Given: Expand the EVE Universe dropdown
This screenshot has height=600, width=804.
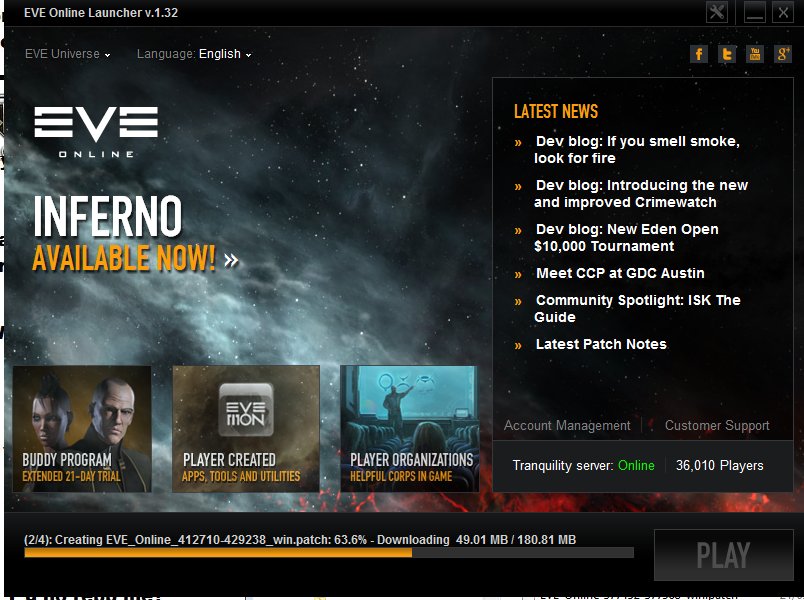Looking at the screenshot, I should pos(67,54).
